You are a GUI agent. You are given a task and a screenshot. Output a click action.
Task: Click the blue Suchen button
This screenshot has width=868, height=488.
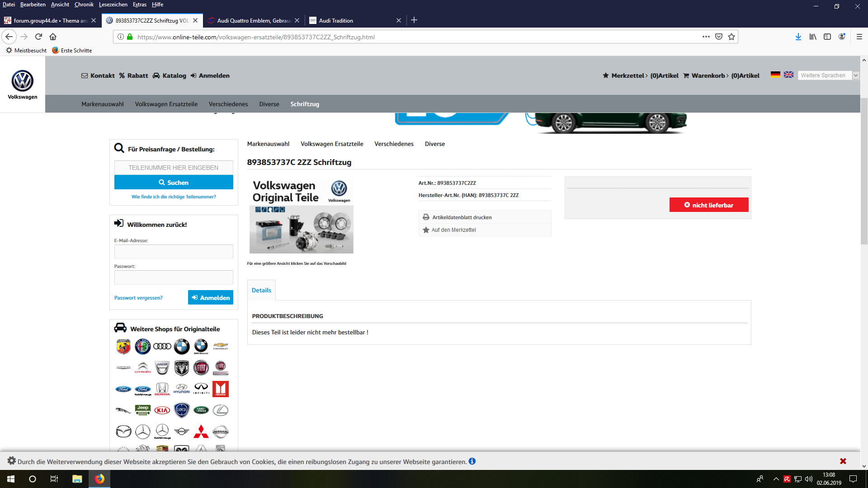point(174,183)
